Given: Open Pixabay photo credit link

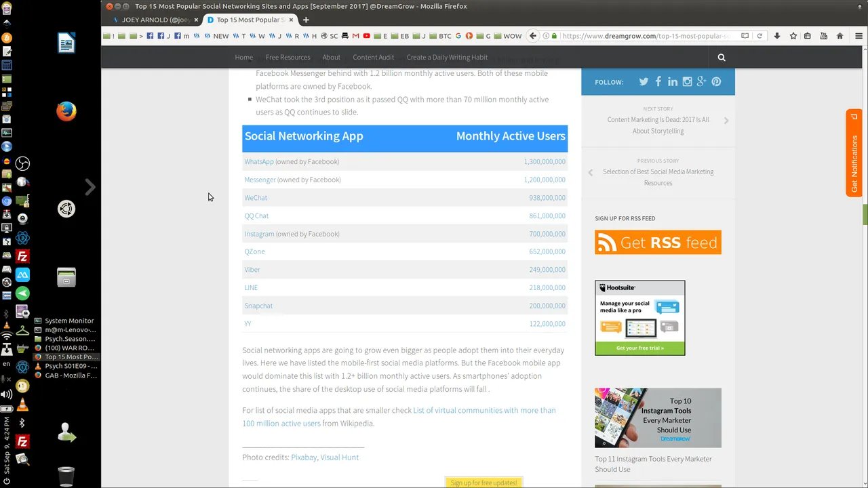Looking at the screenshot, I should [304, 457].
